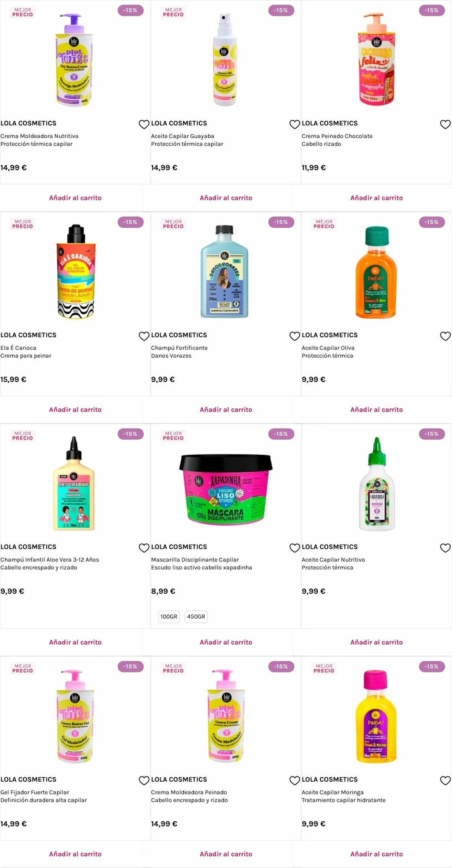Viewport: 452px width, 868px height.
Task: Mark Champú Infantil Aloe Vera as favorite
Action: 144,548
